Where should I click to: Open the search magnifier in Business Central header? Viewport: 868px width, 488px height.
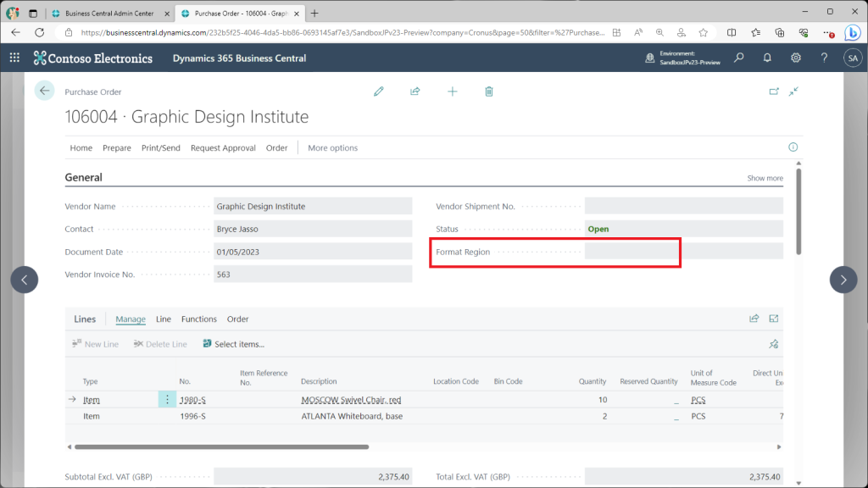point(739,58)
